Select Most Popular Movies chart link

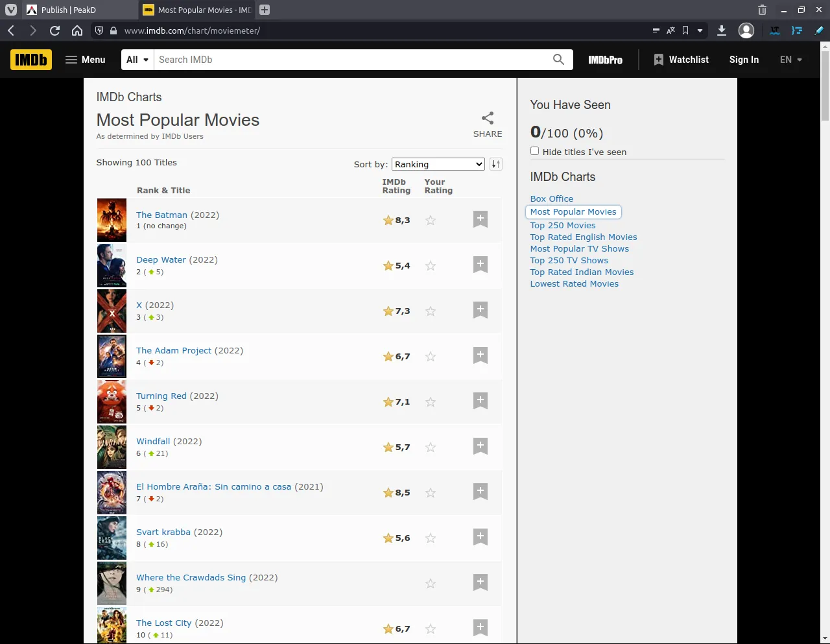click(573, 212)
